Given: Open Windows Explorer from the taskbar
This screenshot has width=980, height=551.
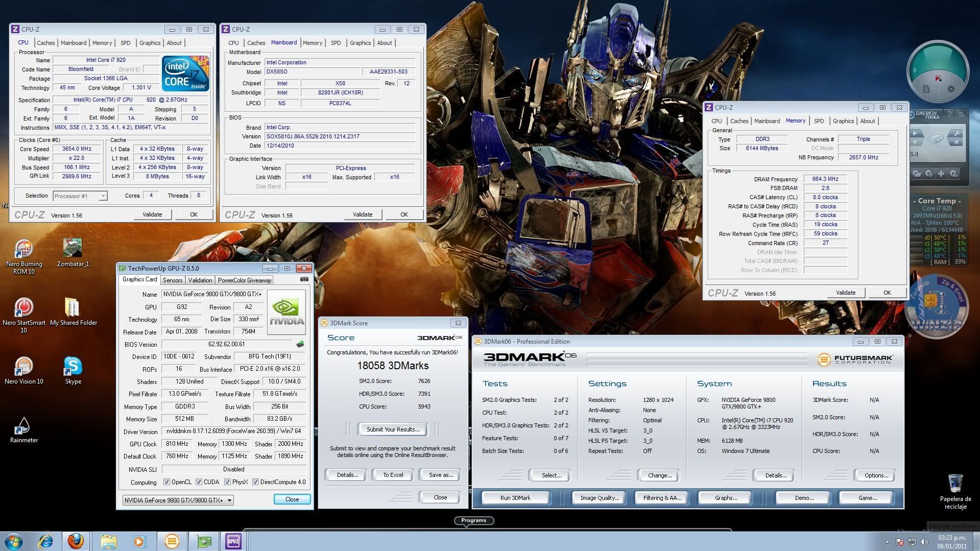Looking at the screenshot, I should [x=108, y=541].
